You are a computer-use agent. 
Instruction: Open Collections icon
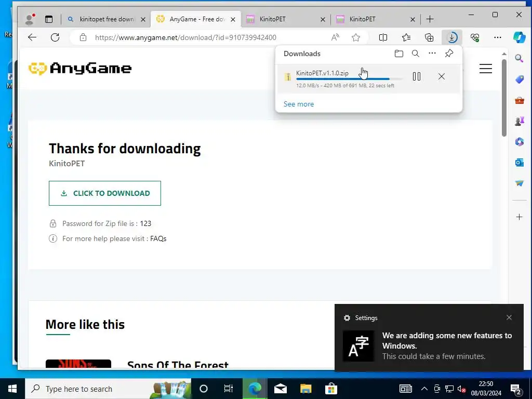point(429,37)
